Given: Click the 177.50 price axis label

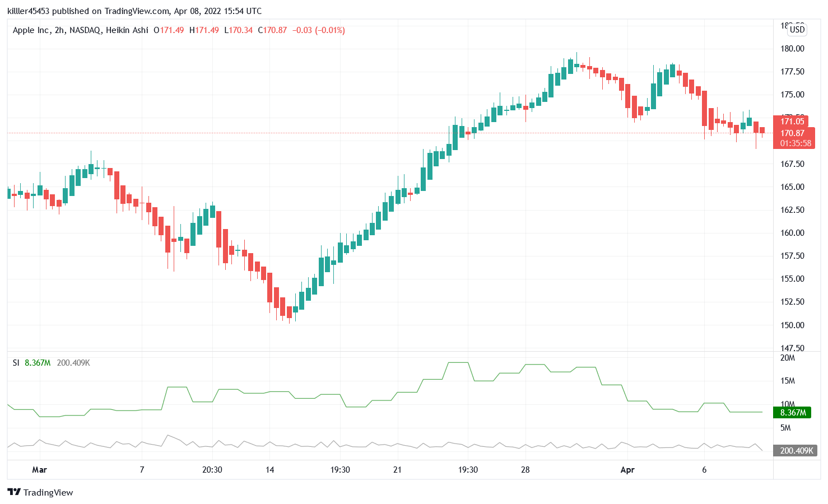Looking at the screenshot, I should coord(792,72).
